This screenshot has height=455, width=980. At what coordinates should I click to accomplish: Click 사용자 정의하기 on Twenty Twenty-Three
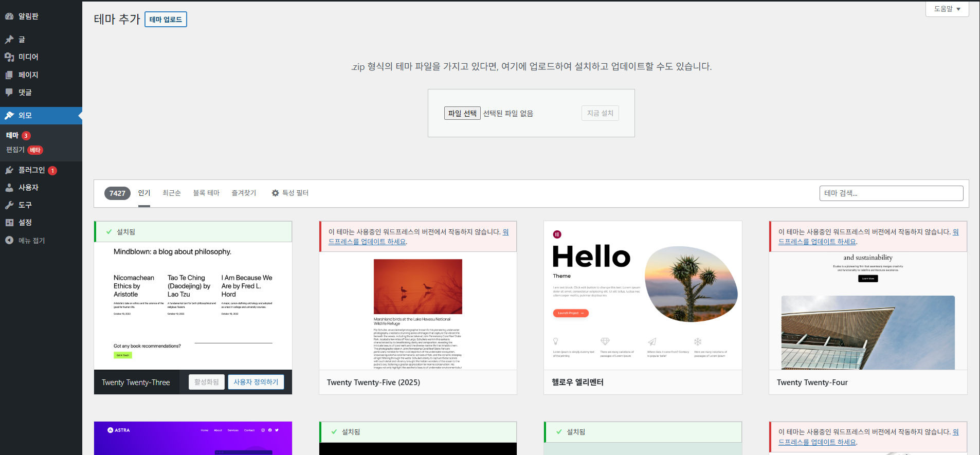tap(256, 382)
